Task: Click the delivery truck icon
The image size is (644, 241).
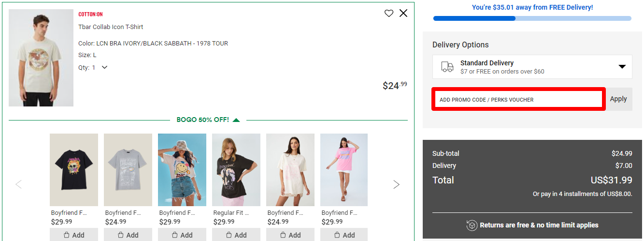Action: [447, 67]
